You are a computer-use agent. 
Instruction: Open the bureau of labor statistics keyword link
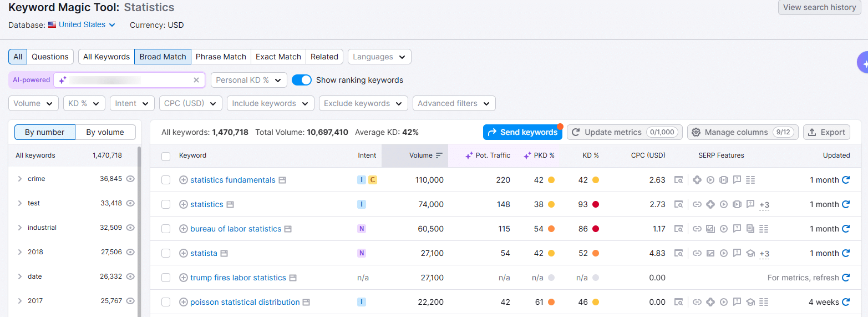236,229
